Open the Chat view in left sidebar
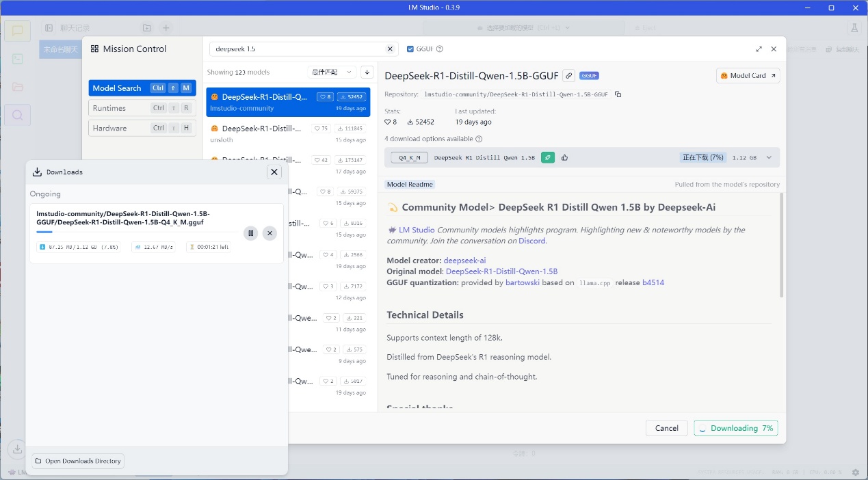The image size is (868, 480). [x=17, y=31]
